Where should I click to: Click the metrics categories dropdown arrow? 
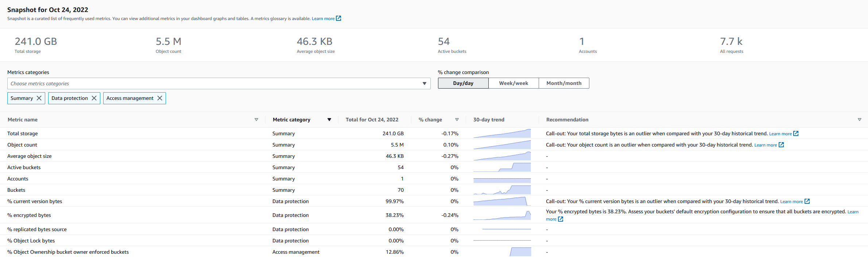[x=425, y=83]
